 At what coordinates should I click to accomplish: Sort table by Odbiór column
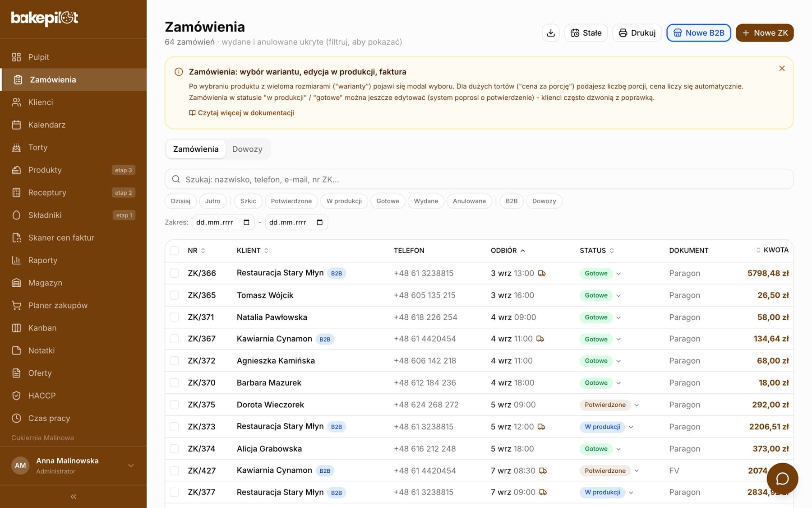point(508,251)
